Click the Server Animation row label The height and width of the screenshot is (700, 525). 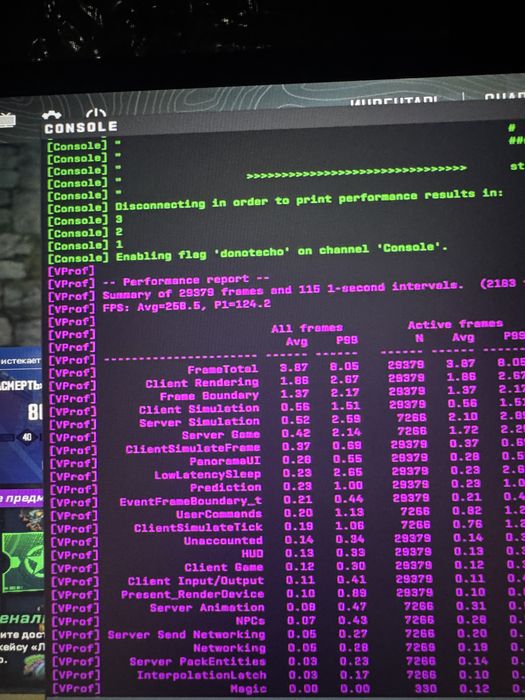(207, 608)
